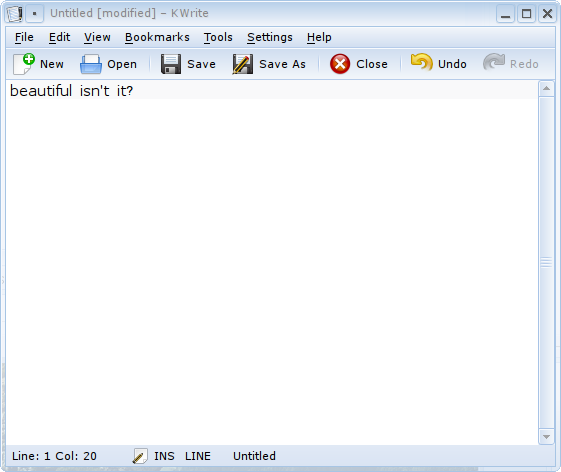Click the yellow Undo arrow icon
Screen dimensions: 561x472
pyautogui.click(x=422, y=62)
